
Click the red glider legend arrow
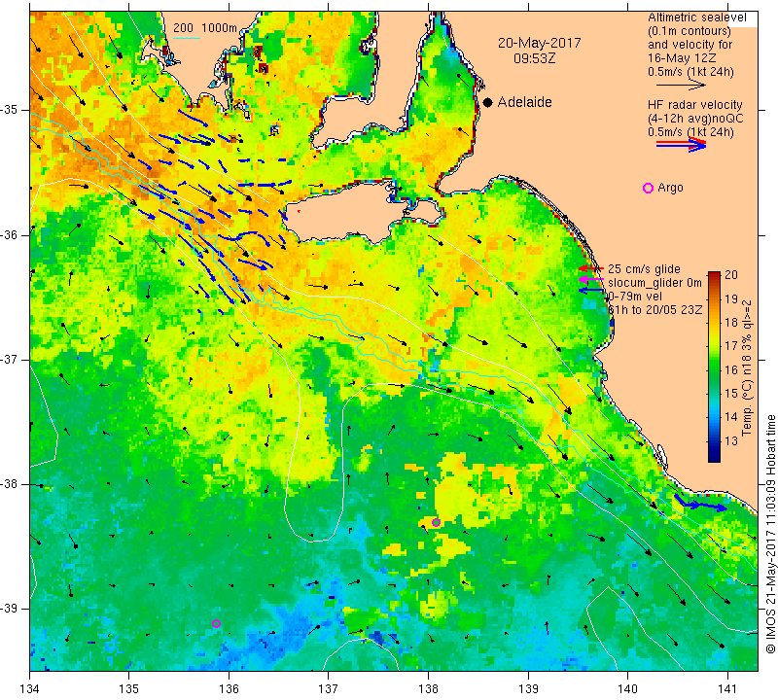point(590,268)
